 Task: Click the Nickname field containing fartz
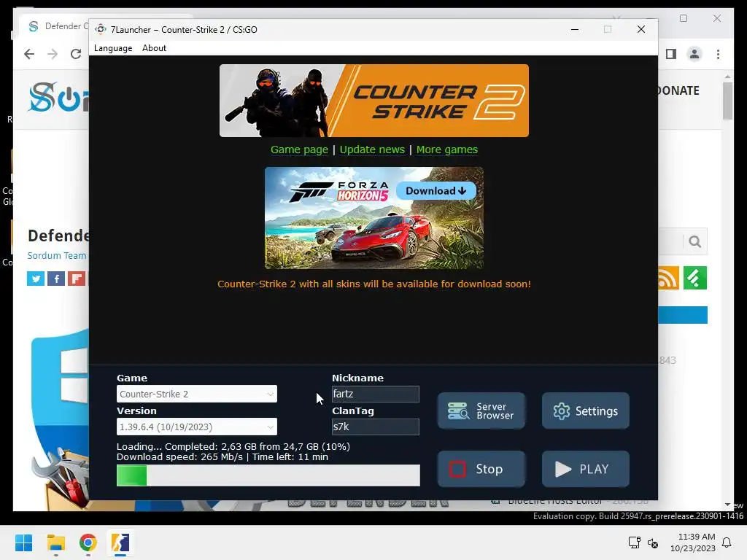[376, 394]
